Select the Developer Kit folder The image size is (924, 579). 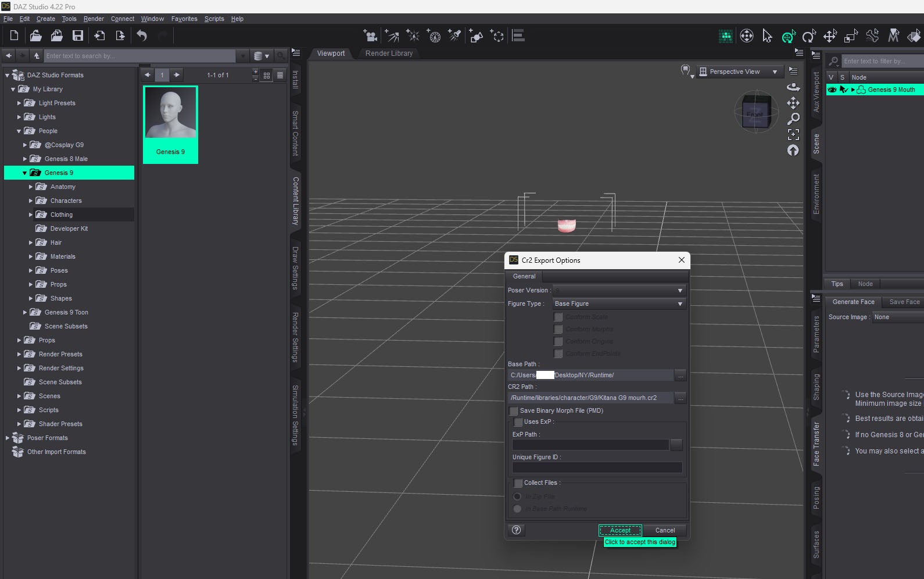pos(69,228)
